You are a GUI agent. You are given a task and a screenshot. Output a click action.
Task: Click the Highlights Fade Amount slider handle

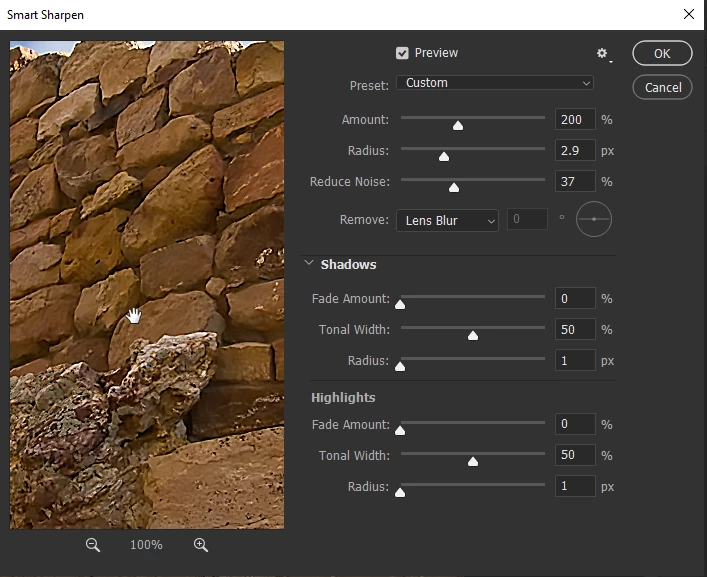point(400,430)
